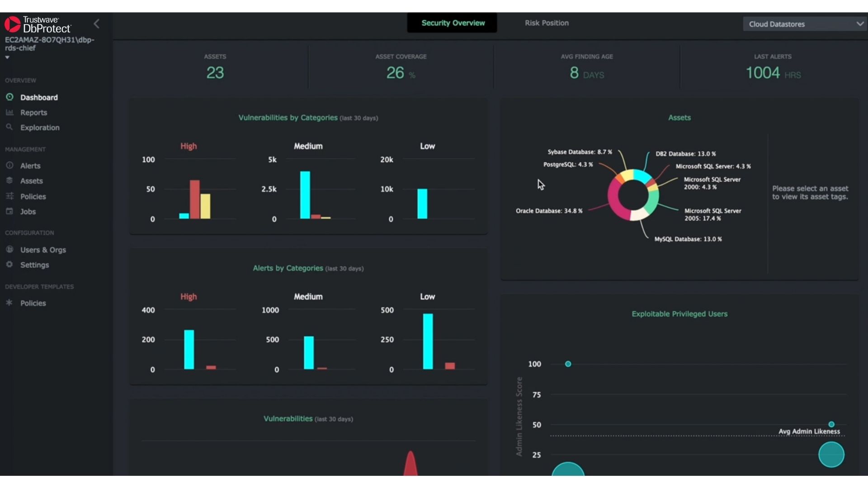Open the Cloud Datastores dropdown
Screen dimensions: 868x488
(x=804, y=24)
